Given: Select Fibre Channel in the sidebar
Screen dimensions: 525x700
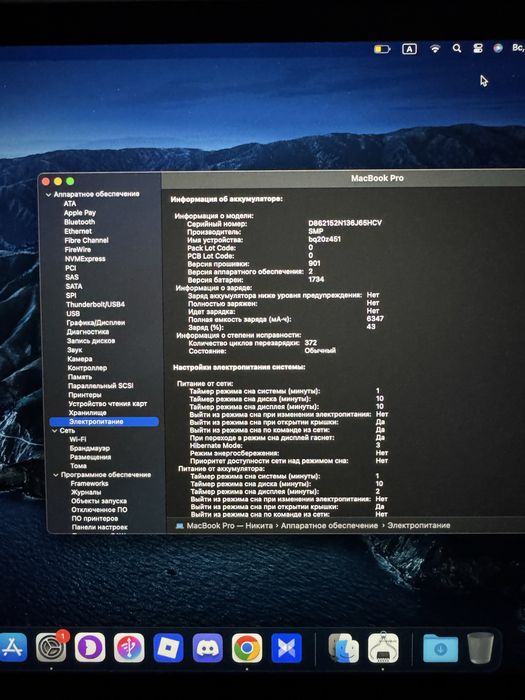Looking at the screenshot, I should click(x=86, y=240).
